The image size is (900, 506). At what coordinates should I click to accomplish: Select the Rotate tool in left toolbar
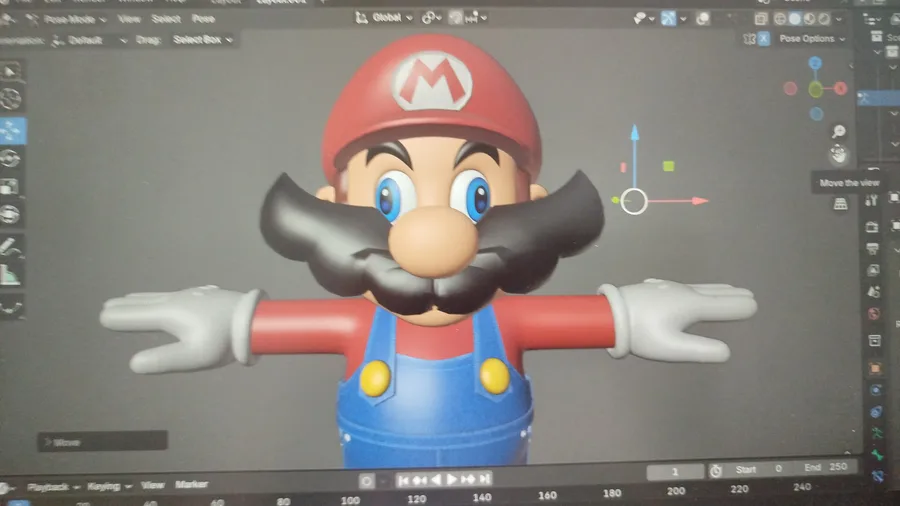(11, 158)
